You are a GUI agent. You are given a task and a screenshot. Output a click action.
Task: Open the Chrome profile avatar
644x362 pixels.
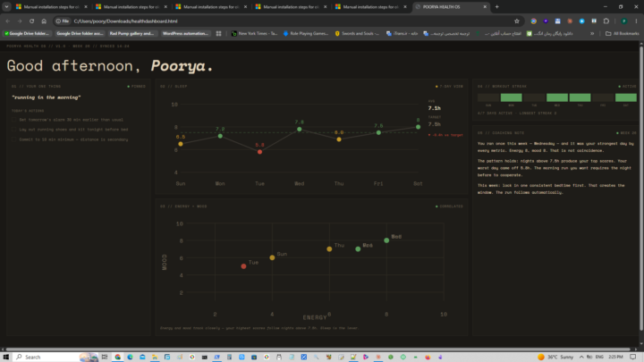point(624,21)
